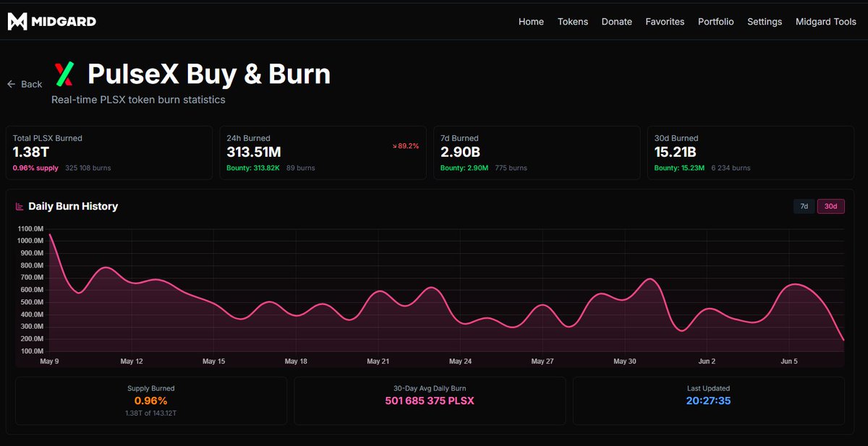Viewport: 868px width, 446px height.
Task: Open the Portfolio page
Action: click(x=716, y=22)
